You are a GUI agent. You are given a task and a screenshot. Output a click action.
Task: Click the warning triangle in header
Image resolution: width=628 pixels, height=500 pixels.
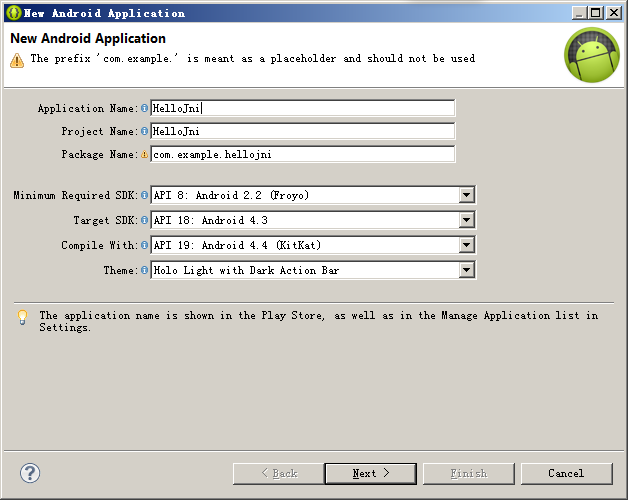[x=17, y=60]
